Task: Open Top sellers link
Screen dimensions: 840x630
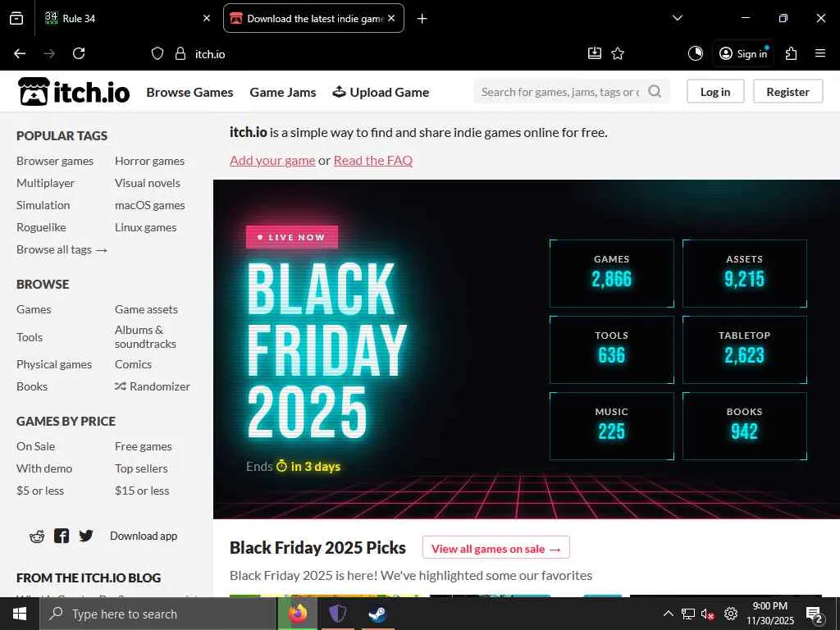Action: tap(141, 468)
